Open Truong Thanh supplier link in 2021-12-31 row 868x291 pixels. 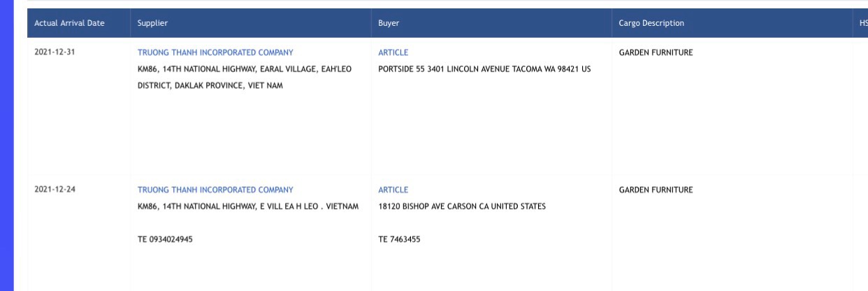[215, 52]
